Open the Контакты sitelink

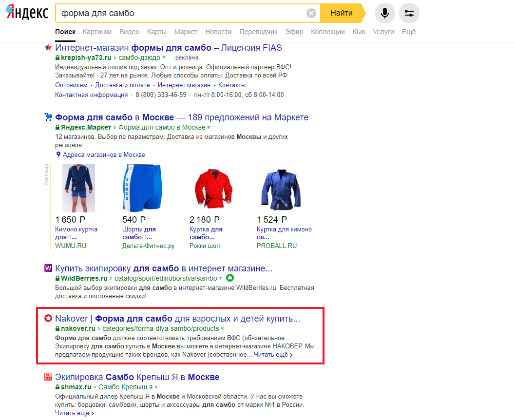232,85
